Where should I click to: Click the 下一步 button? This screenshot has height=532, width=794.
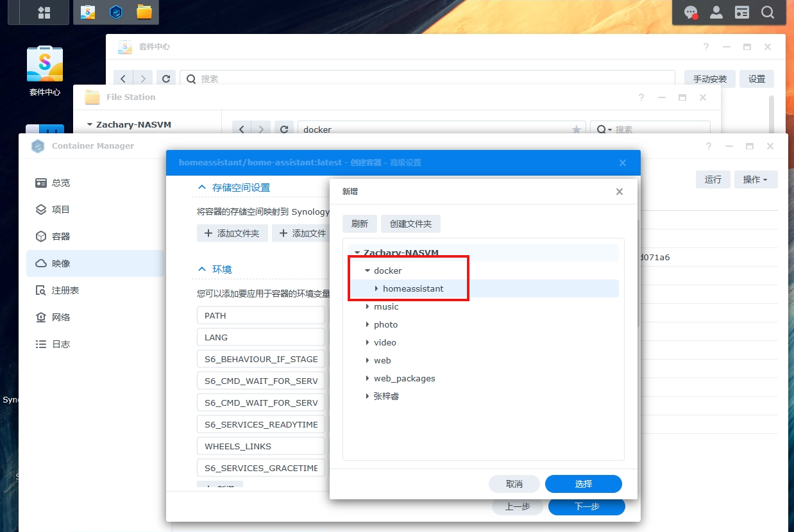tap(587, 506)
